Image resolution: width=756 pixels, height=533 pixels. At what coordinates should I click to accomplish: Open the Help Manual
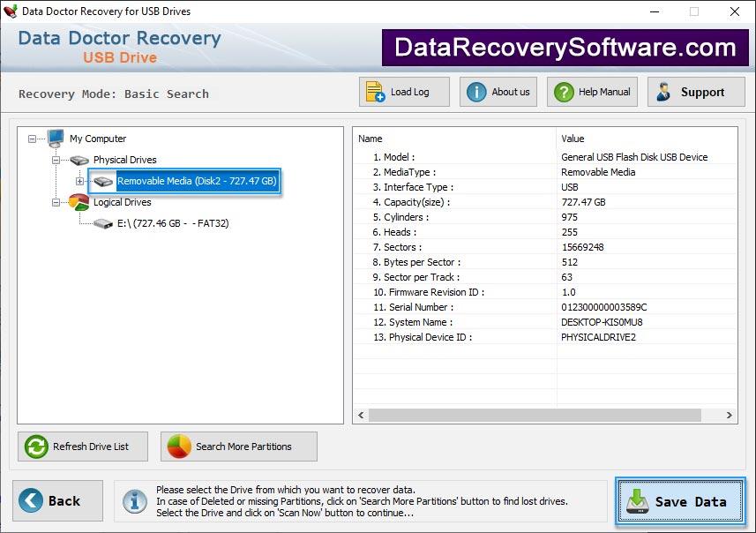tap(592, 92)
